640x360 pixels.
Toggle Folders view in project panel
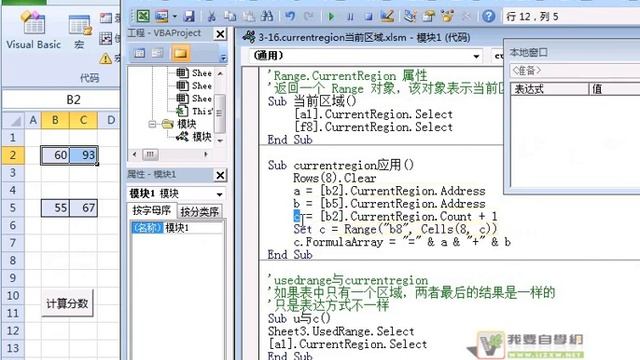180,53
